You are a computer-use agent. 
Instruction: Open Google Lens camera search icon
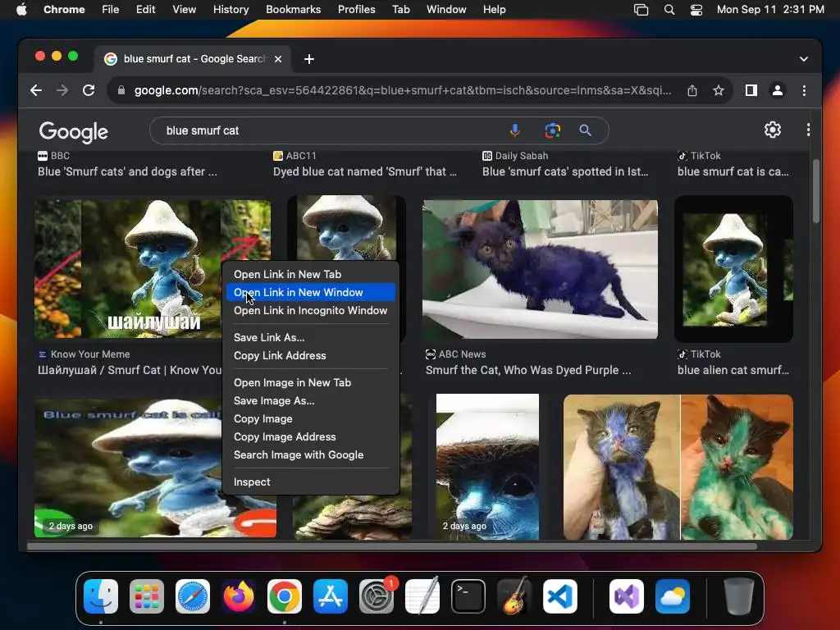pos(552,130)
